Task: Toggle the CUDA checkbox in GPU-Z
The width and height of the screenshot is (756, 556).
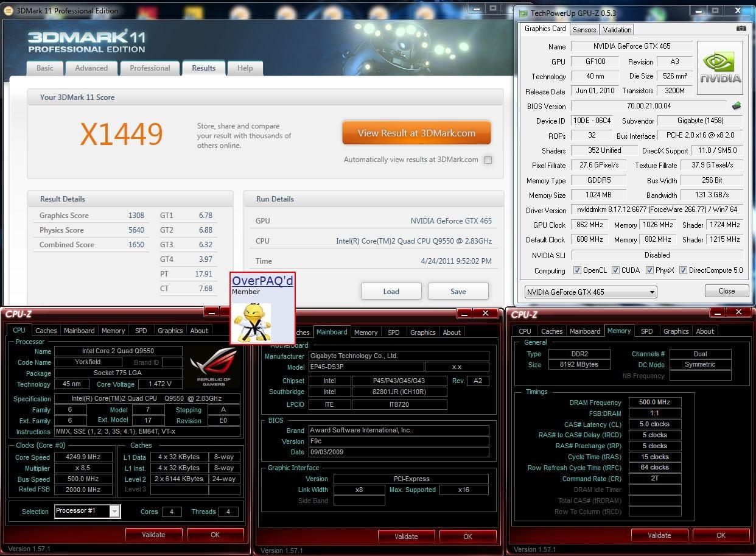Action: (x=615, y=270)
